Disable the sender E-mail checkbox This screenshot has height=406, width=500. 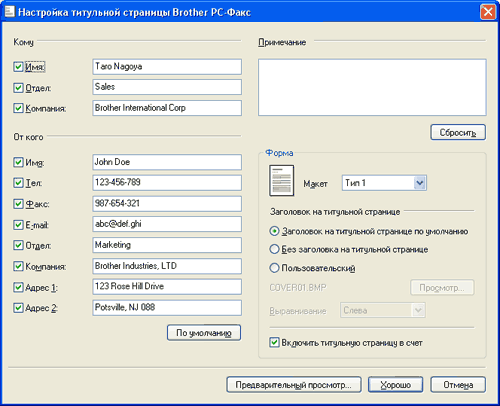pyautogui.click(x=18, y=225)
